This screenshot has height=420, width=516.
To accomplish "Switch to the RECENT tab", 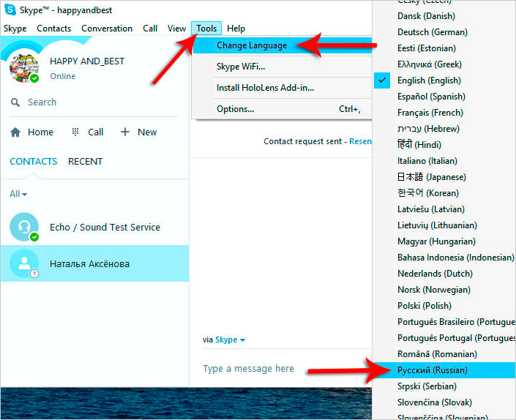I will [x=85, y=162].
